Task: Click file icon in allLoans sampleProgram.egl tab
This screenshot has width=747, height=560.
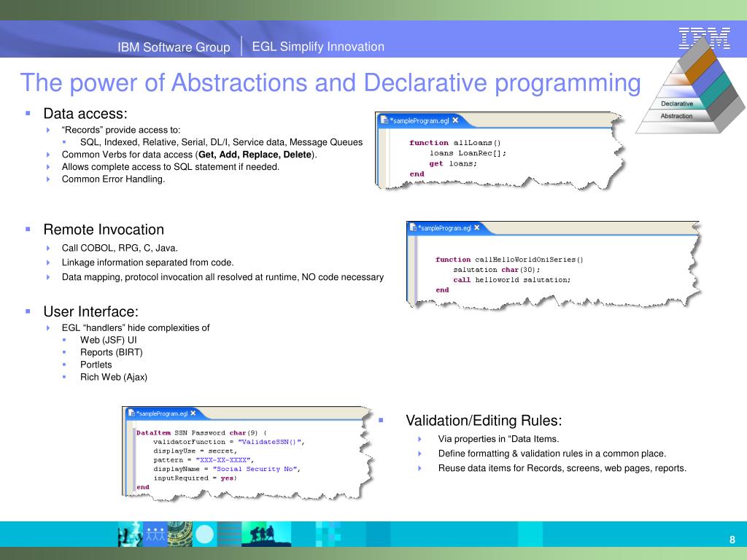Action: coord(384,120)
